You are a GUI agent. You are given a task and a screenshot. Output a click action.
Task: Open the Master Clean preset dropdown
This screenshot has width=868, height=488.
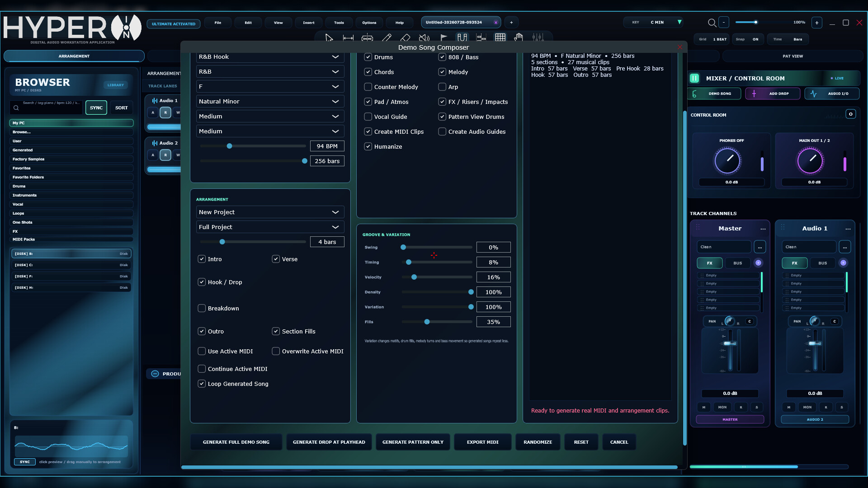pyautogui.click(x=724, y=247)
